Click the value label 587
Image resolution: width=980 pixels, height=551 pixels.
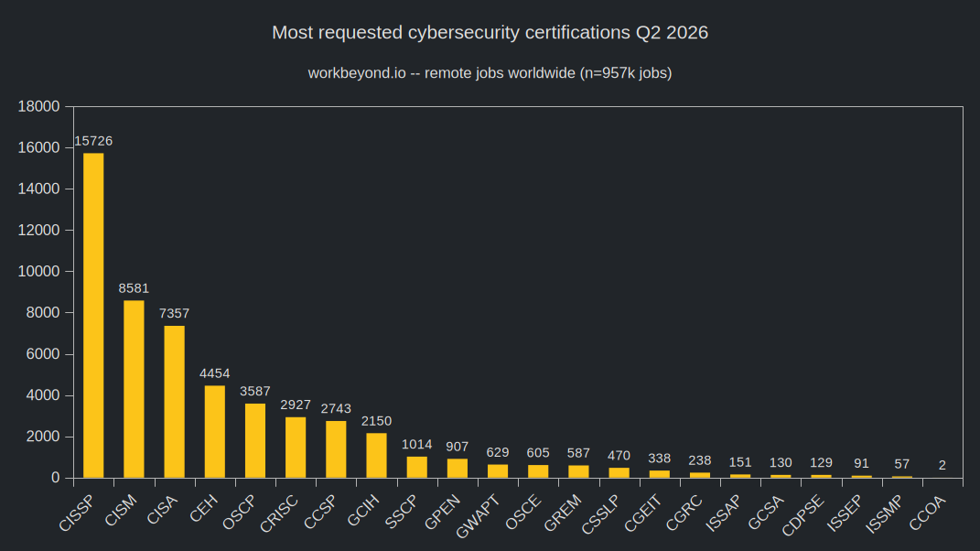tap(578, 453)
